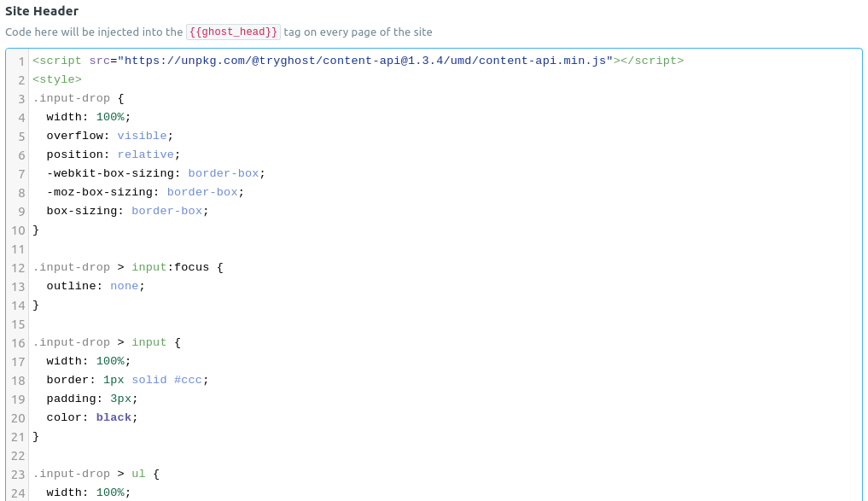Image resolution: width=868 pixels, height=501 pixels.
Task: Click '-webkit-box-sizing: border-box;' line
Action: point(156,174)
